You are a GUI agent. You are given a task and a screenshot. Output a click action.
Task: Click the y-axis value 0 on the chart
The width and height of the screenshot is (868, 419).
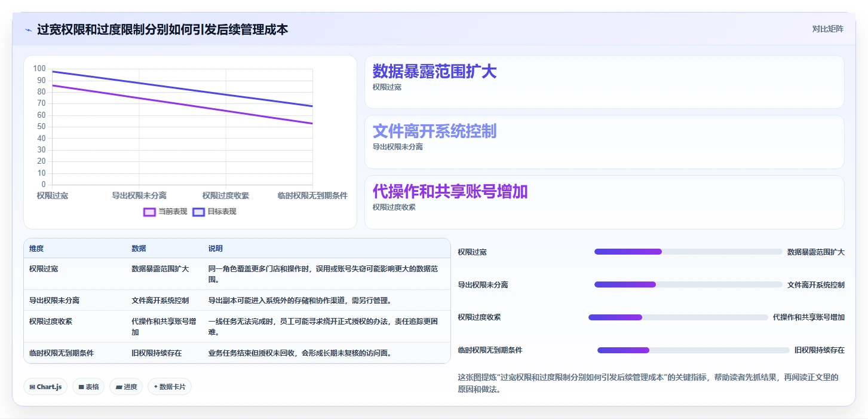tap(44, 185)
